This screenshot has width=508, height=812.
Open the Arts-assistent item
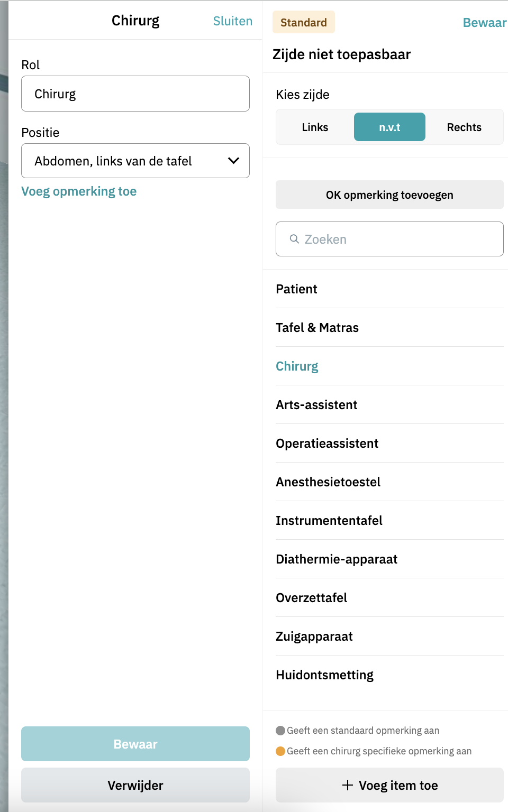coord(316,405)
